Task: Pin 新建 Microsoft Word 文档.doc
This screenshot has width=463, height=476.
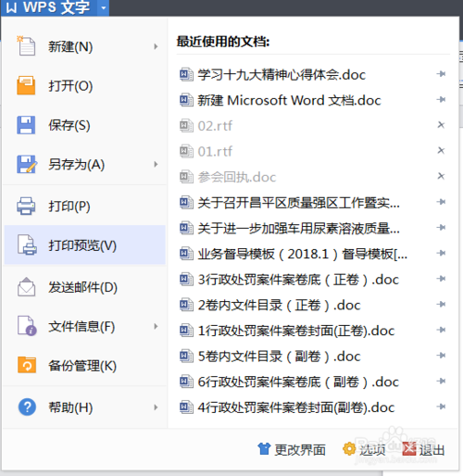Action: tap(441, 100)
